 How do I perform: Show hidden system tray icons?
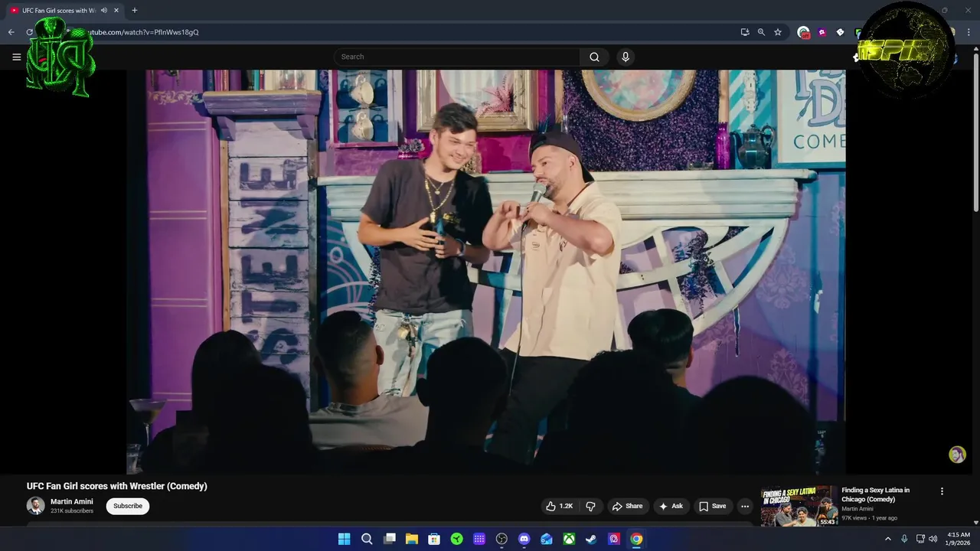click(888, 539)
